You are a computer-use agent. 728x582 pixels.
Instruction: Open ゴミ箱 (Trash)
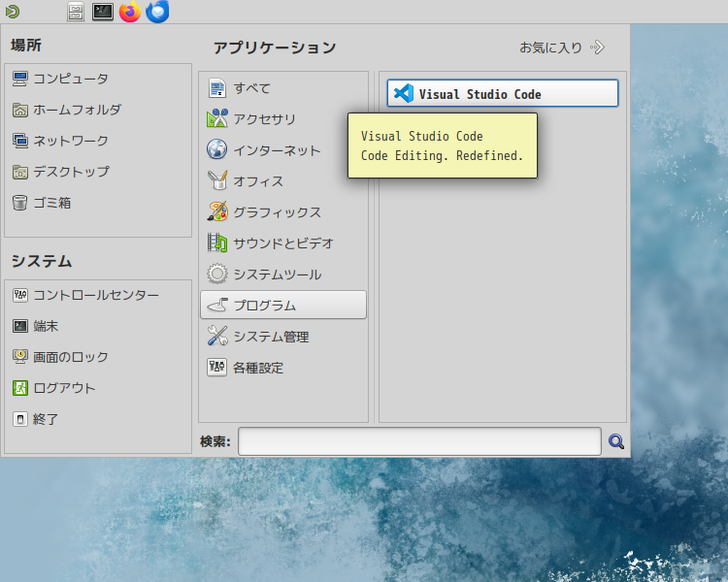point(98,203)
